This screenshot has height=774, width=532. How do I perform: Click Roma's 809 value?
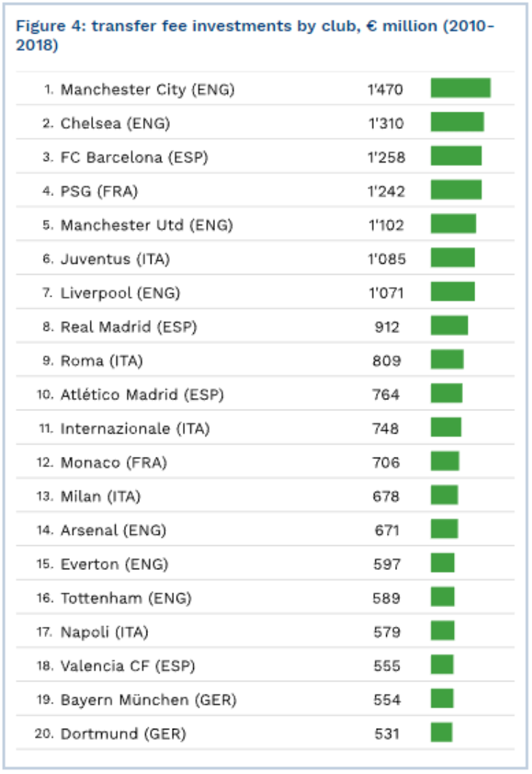click(386, 361)
